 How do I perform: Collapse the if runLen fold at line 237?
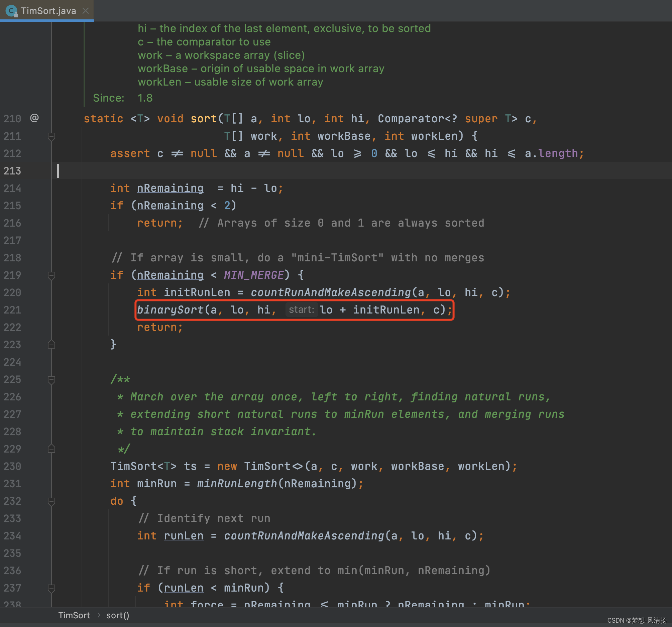coord(51,589)
